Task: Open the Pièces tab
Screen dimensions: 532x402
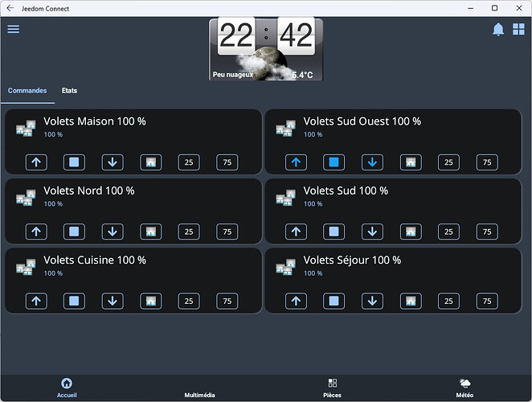Action: (x=333, y=388)
